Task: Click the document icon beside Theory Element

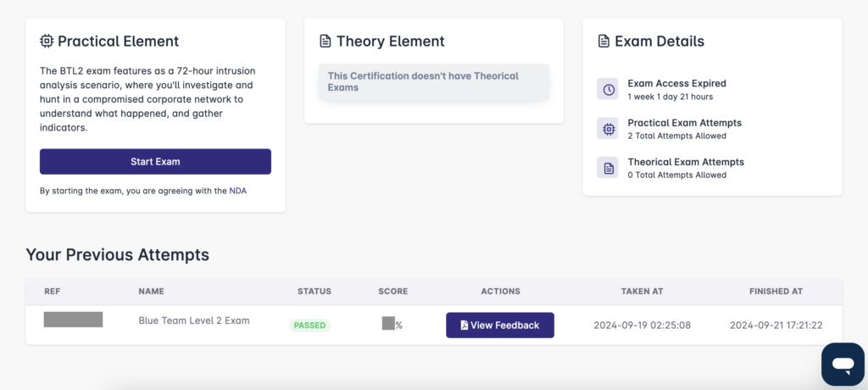Action: 326,41
